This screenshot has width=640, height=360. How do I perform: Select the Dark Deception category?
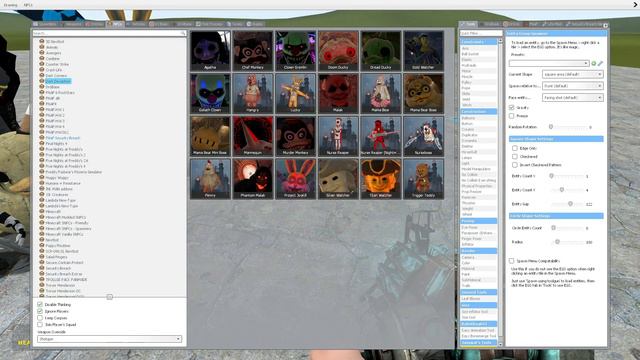click(x=58, y=81)
